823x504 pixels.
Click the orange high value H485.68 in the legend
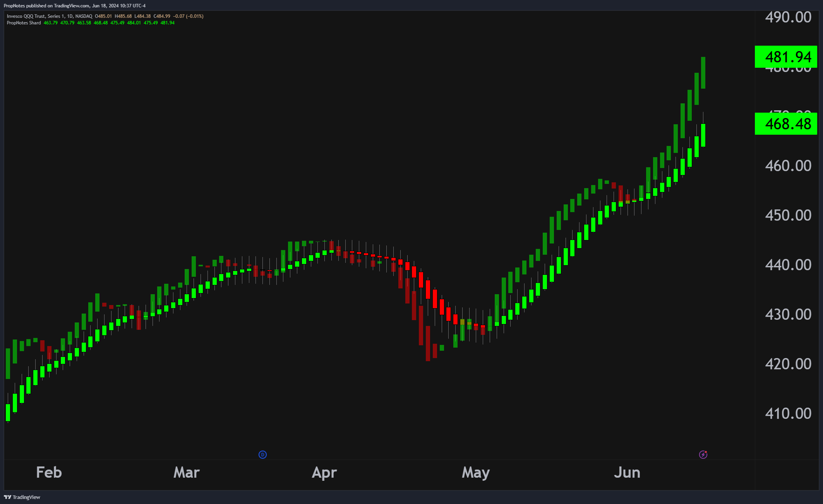(123, 16)
